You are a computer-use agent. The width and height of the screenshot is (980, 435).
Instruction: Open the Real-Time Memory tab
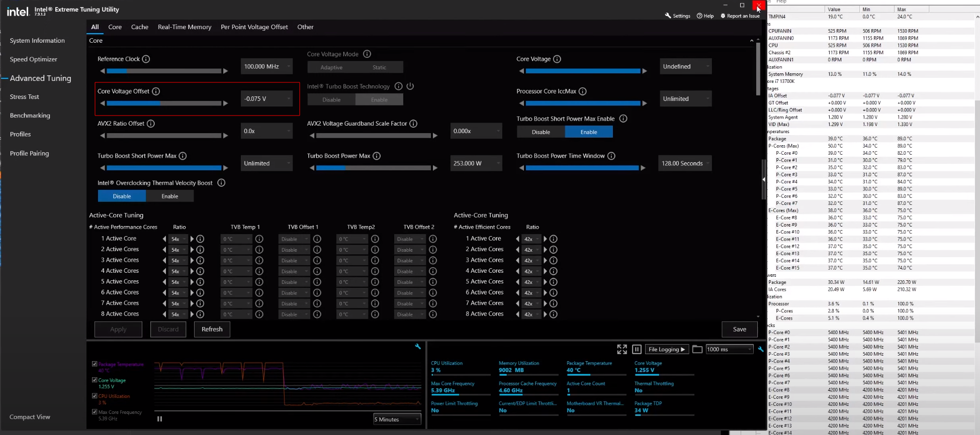(x=185, y=27)
